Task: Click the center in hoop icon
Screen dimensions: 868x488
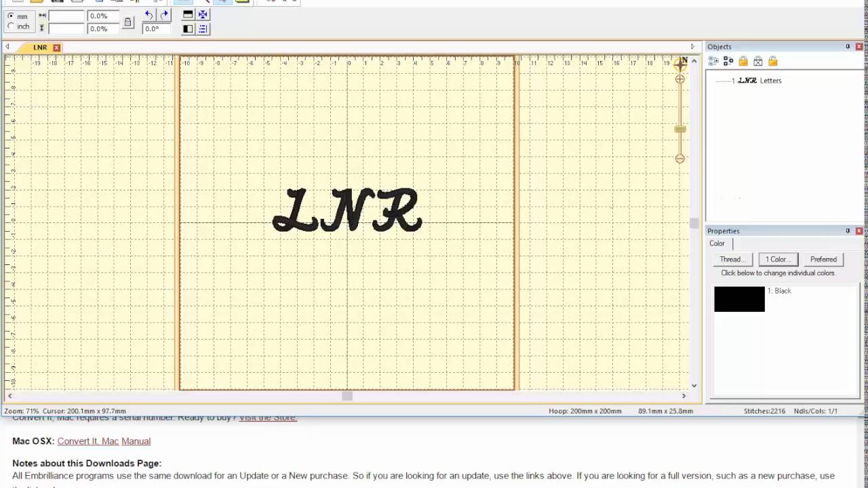Action: point(203,14)
